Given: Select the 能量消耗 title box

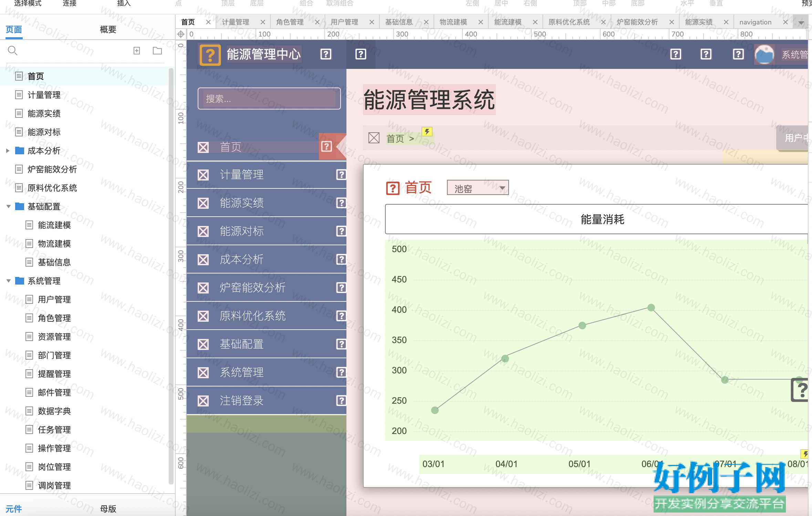Looking at the screenshot, I should 597,219.
